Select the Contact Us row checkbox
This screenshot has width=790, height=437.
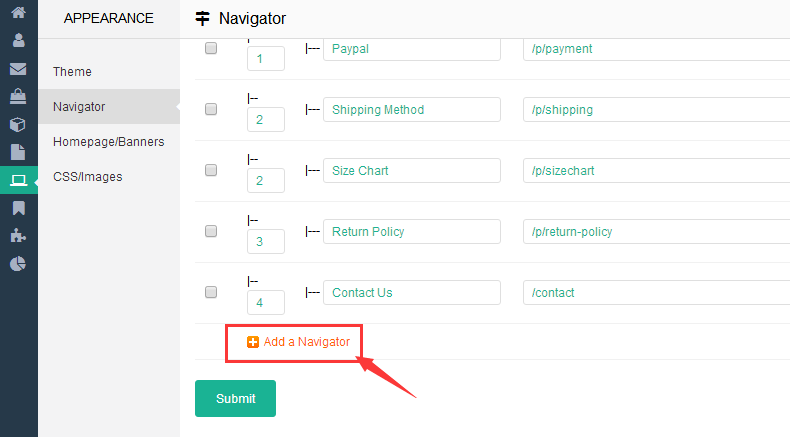[x=211, y=292]
